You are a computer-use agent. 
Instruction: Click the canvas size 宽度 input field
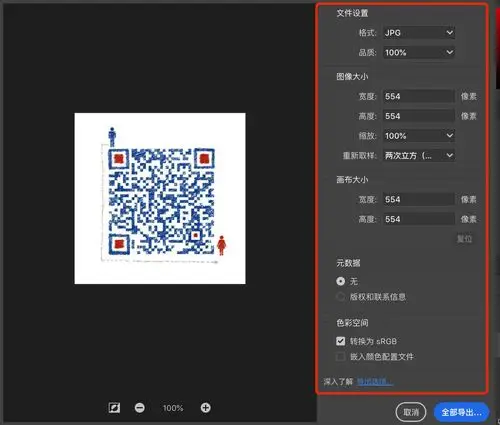point(419,199)
